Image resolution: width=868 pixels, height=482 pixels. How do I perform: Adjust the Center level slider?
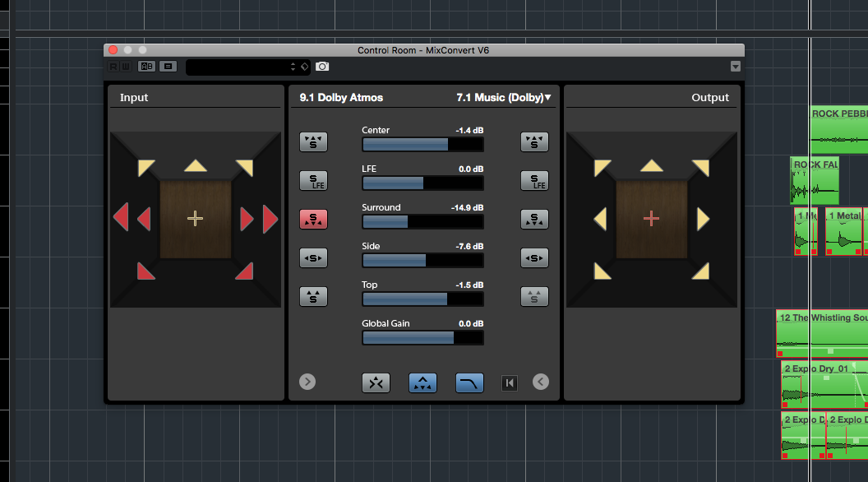[x=423, y=145]
